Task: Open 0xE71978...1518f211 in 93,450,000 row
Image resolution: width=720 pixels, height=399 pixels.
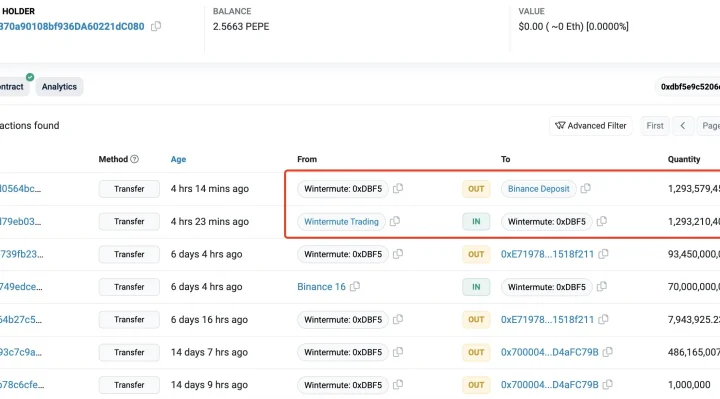Action: (547, 254)
